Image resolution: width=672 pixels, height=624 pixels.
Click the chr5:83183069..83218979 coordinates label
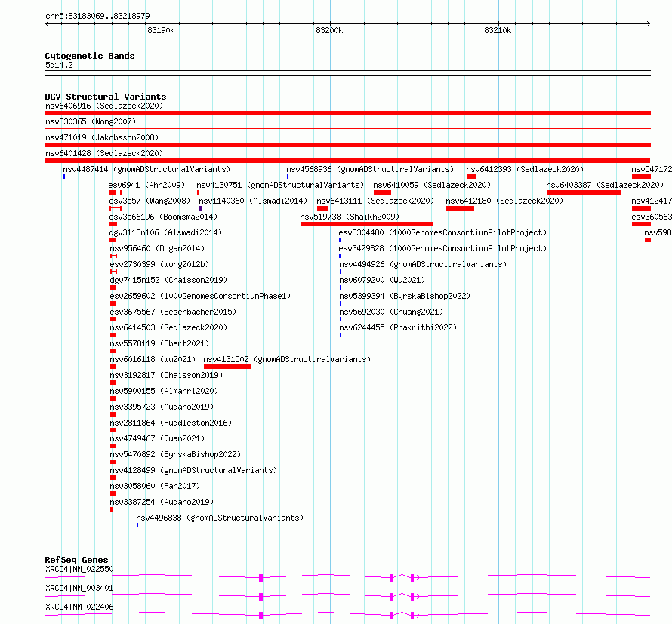click(97, 17)
